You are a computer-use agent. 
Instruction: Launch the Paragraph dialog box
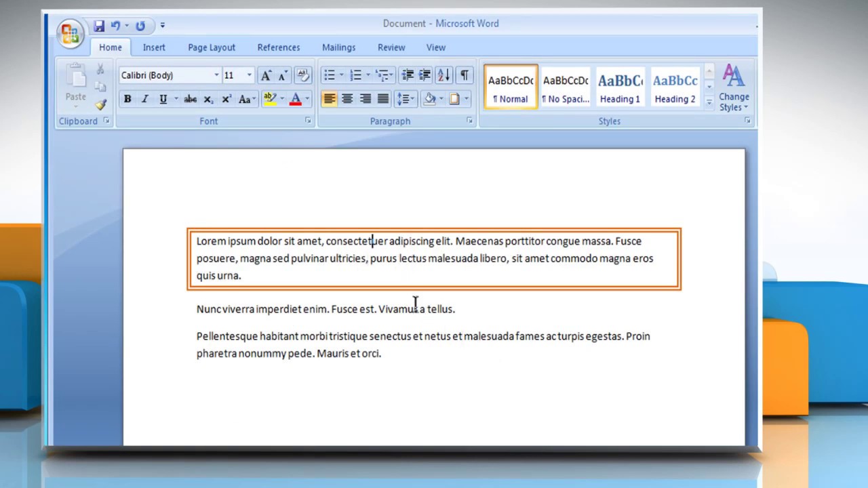click(469, 121)
